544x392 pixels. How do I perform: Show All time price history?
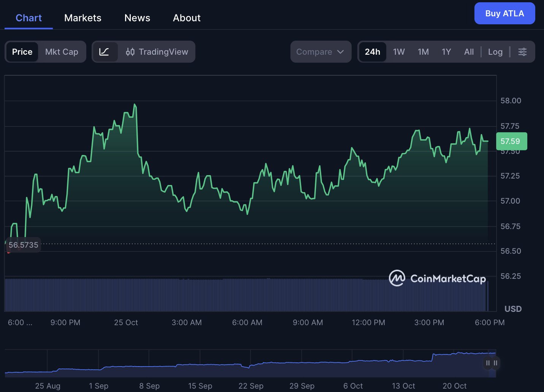coord(469,52)
